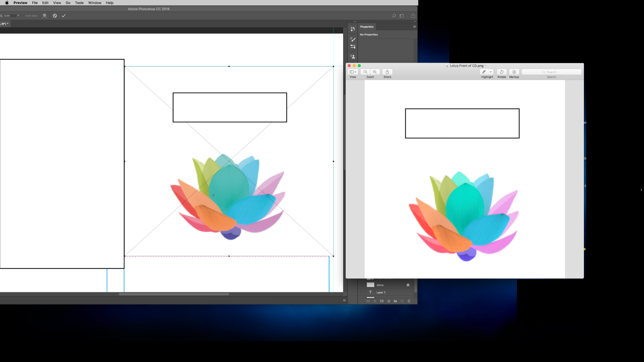This screenshot has height=362, width=644.
Task: Switch to the Properties tab
Action: (367, 27)
